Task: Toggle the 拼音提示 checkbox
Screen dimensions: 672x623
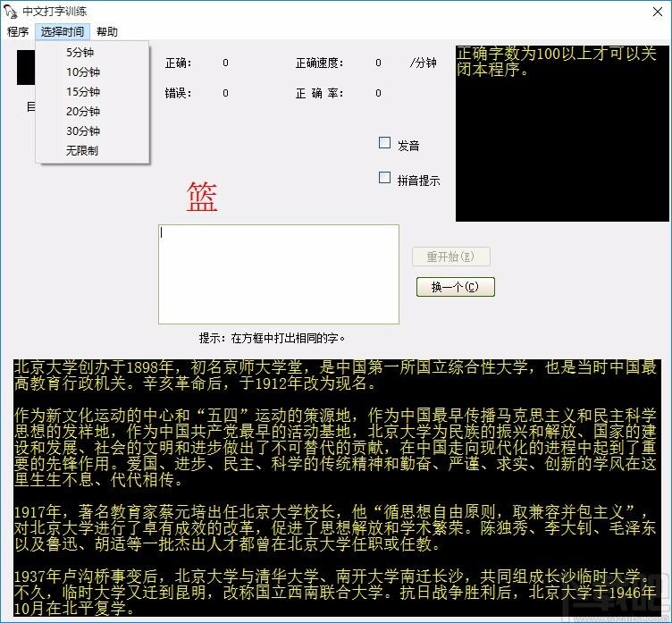Action: tap(385, 178)
